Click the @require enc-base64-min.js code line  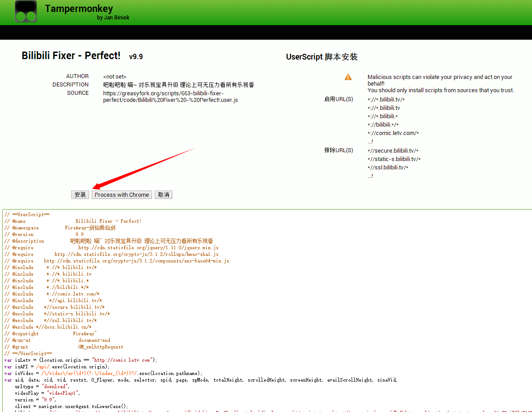(x=117, y=261)
